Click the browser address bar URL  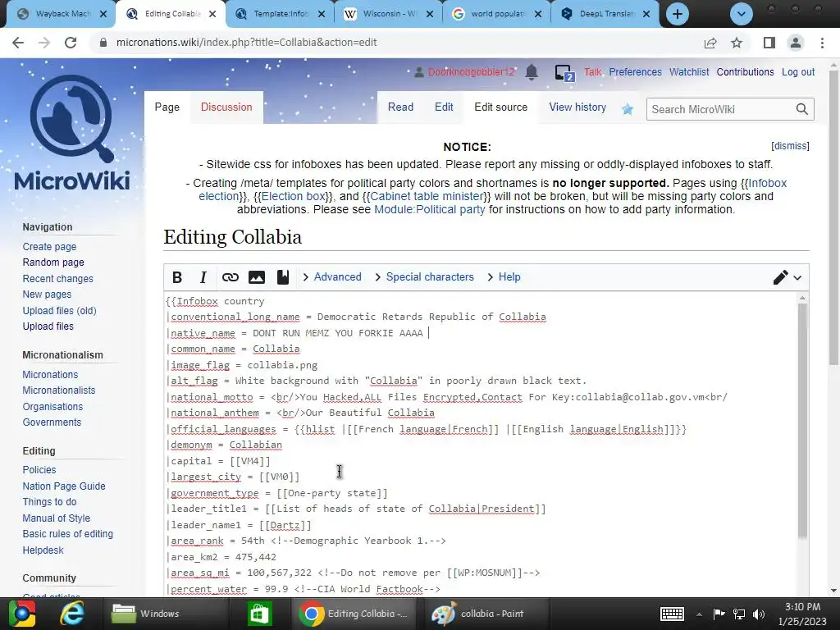coord(246,43)
